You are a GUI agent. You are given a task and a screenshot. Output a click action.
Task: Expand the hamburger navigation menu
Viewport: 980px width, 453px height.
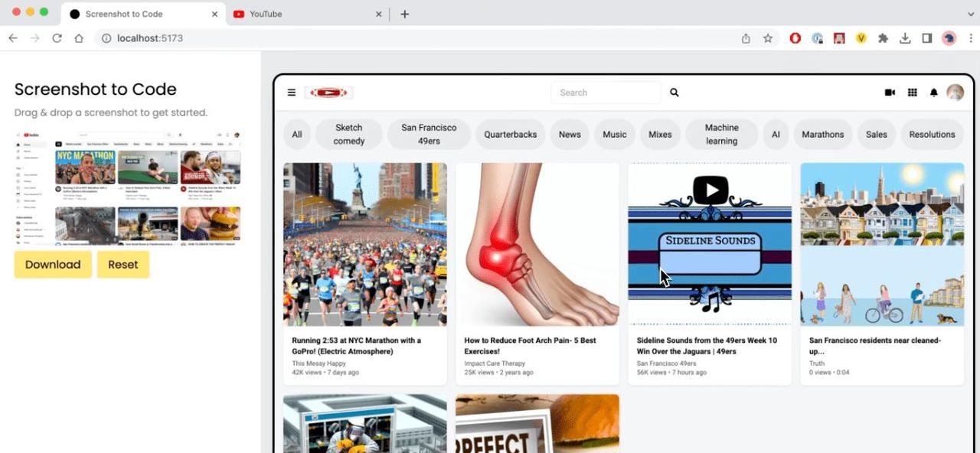[291, 92]
